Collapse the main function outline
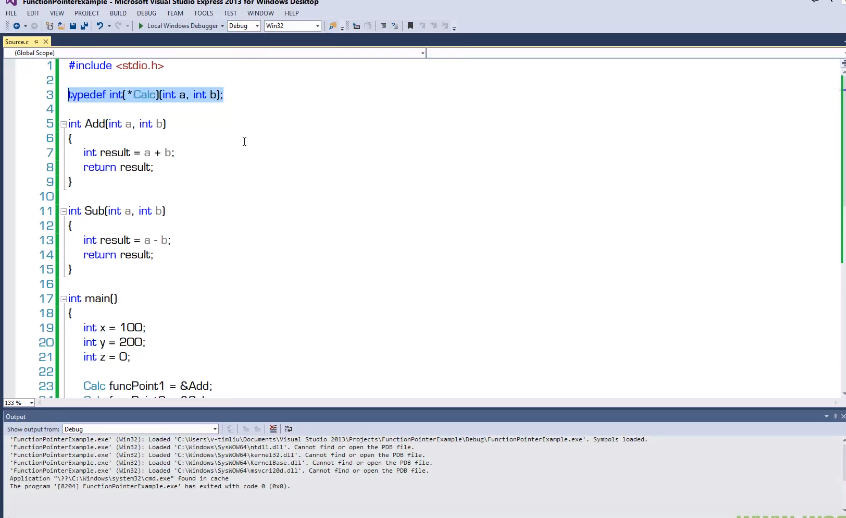Viewport: 846px width, 518px height. coord(64,299)
